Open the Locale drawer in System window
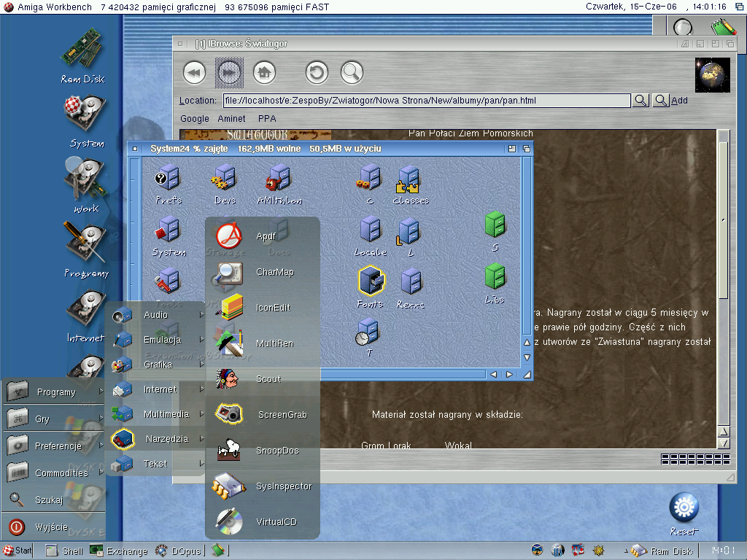Image resolution: width=747 pixels, height=560 pixels. (x=370, y=236)
